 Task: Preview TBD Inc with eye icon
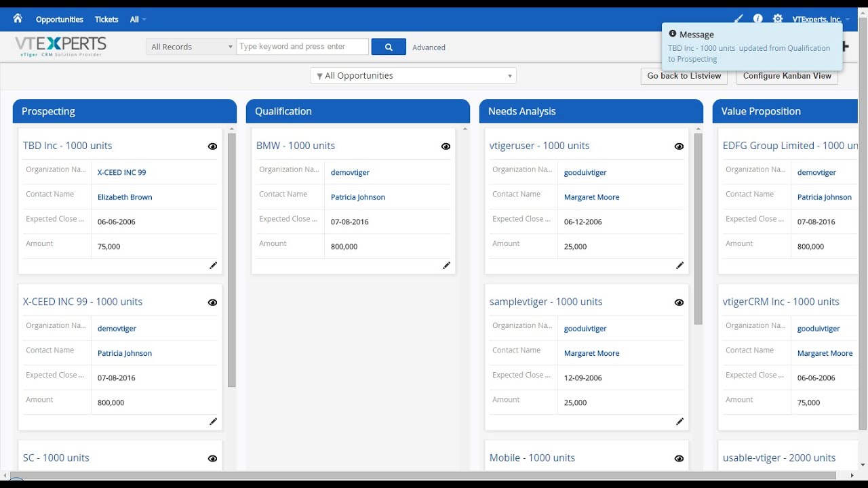(212, 146)
